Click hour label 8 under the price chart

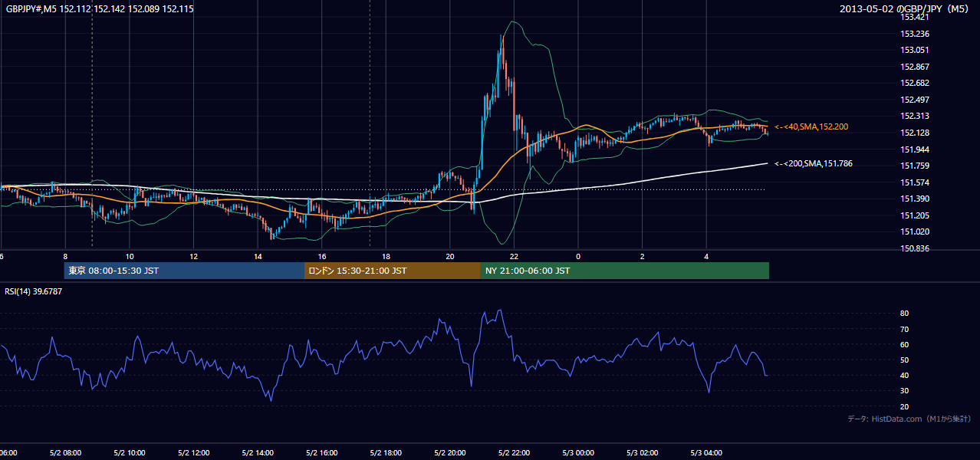point(65,256)
